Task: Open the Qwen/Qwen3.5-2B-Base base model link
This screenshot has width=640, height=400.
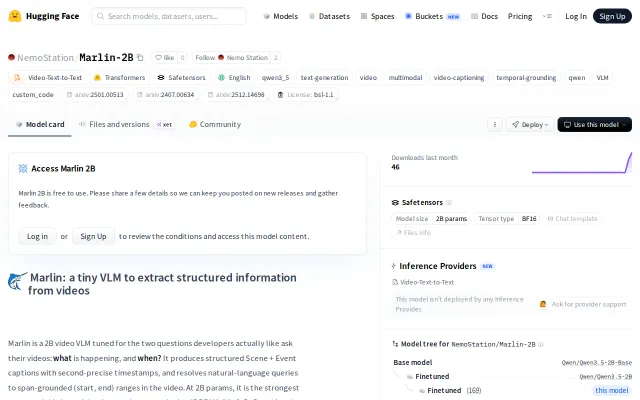Action: [596, 362]
